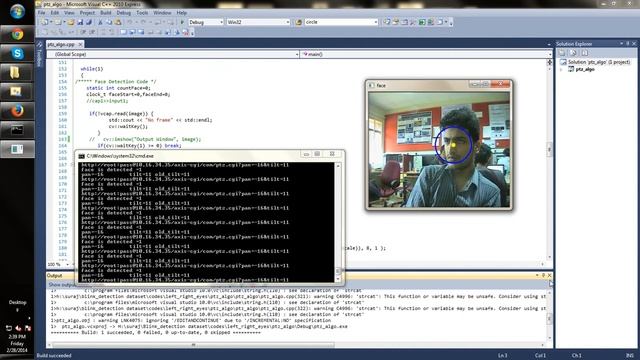Click the first icon in the second toolbar row
This screenshot has height=360, width=640.
tap(44, 32)
